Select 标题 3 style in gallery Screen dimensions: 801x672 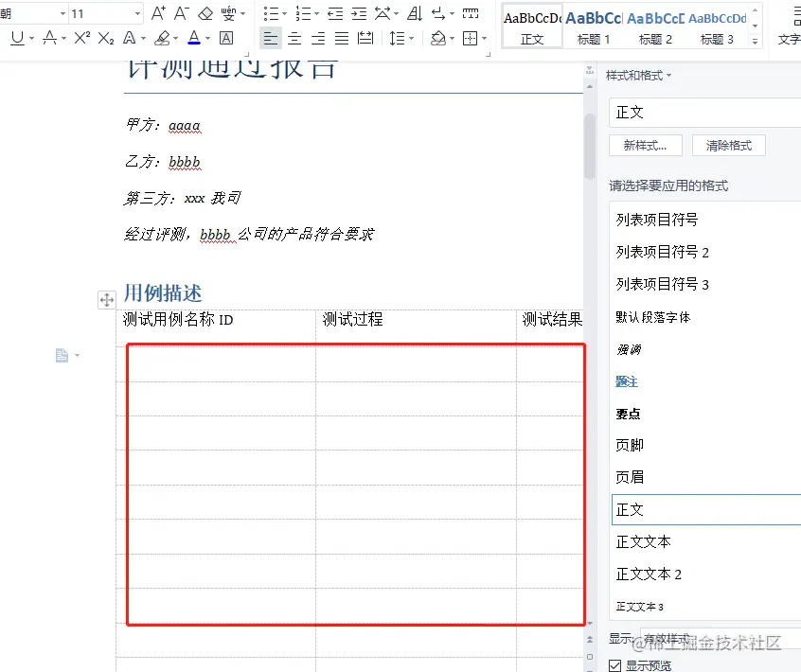tap(717, 27)
